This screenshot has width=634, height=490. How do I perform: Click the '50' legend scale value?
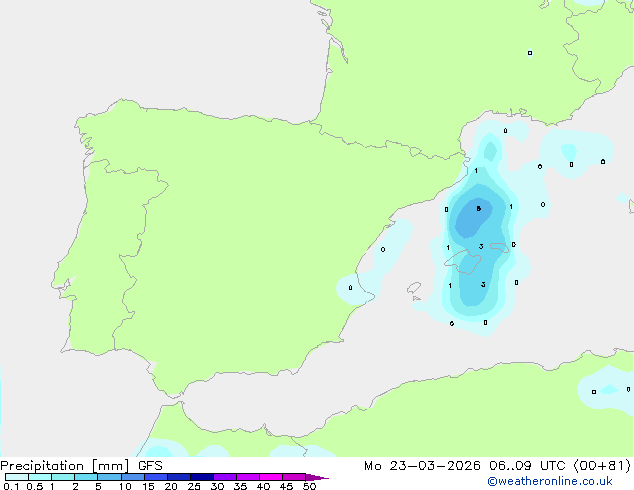point(309,486)
